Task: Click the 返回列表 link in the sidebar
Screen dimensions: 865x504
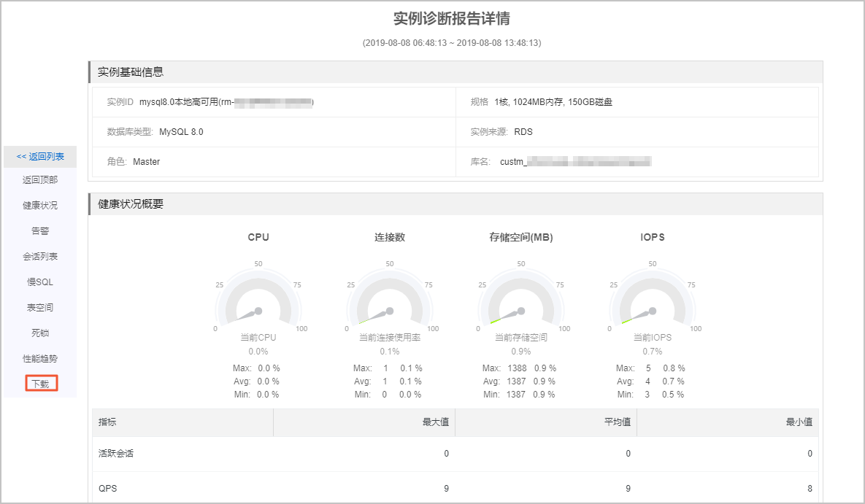Action: point(40,157)
